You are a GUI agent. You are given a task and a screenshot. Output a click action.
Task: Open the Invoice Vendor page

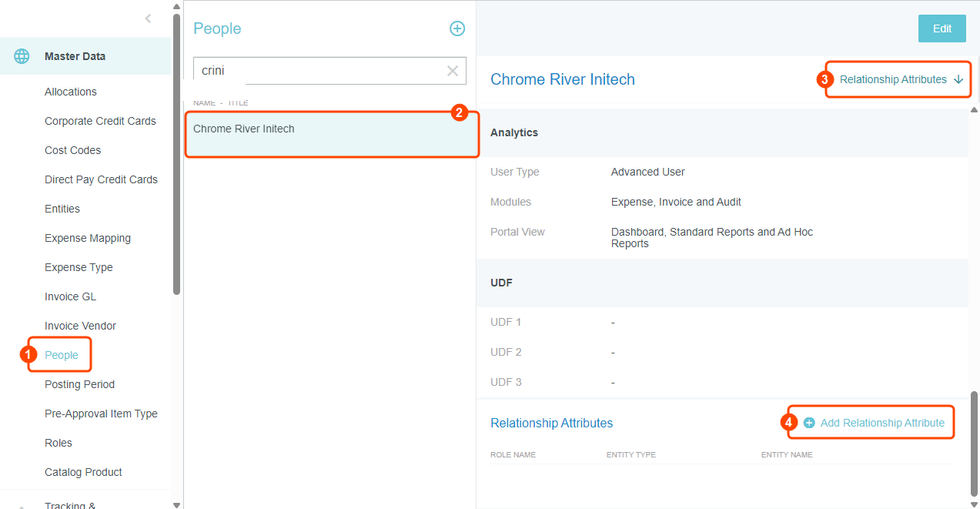point(80,326)
